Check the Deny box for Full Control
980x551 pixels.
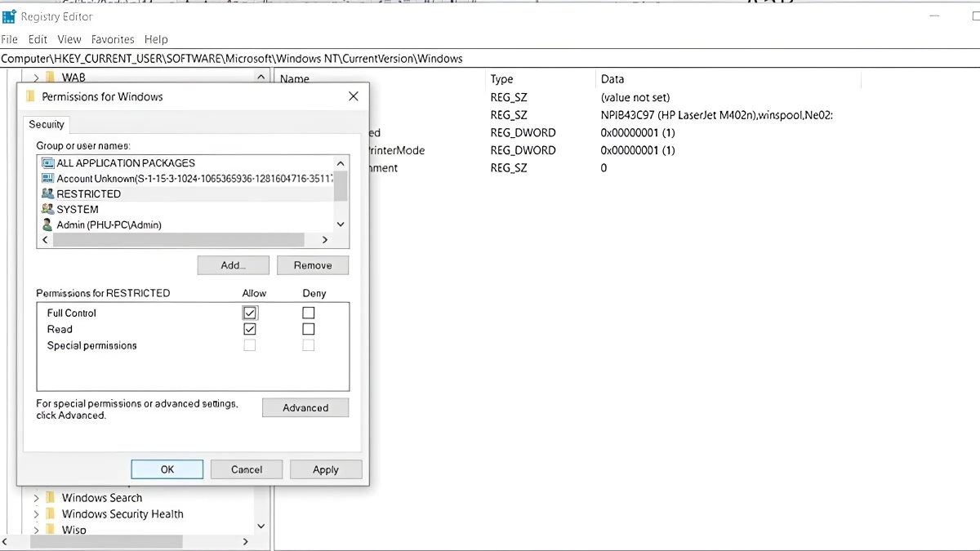308,313
